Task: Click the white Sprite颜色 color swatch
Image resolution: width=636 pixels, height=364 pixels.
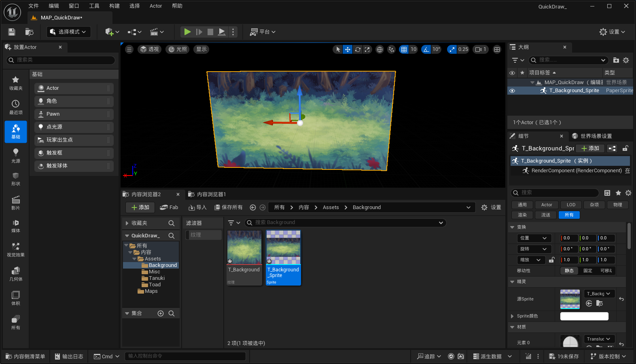Action: point(584,316)
